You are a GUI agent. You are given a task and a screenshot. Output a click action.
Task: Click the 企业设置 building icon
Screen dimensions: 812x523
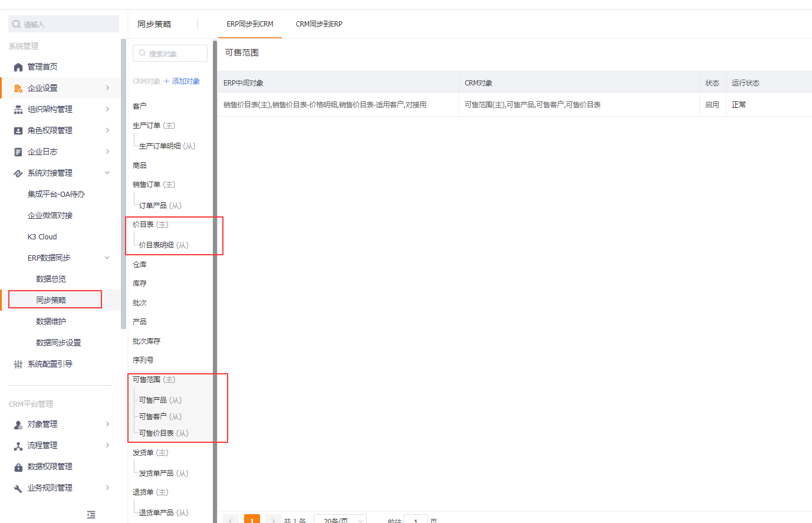coord(18,88)
